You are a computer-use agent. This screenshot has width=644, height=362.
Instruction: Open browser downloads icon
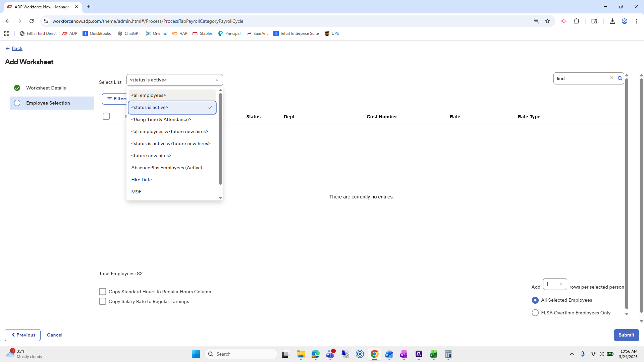point(612,21)
